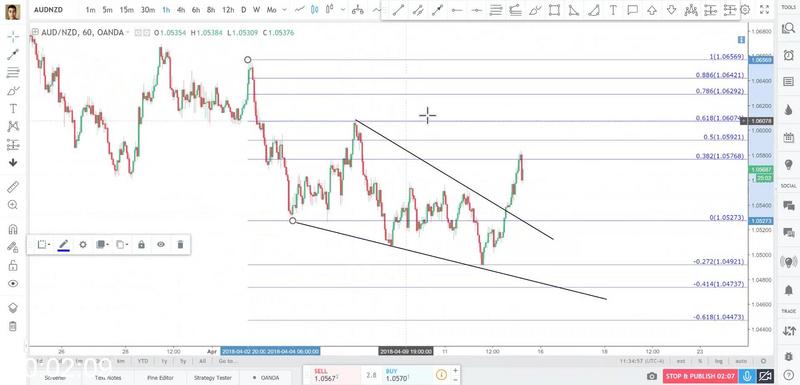
Task: Open the calendar in right sidebar
Action: click(788, 138)
